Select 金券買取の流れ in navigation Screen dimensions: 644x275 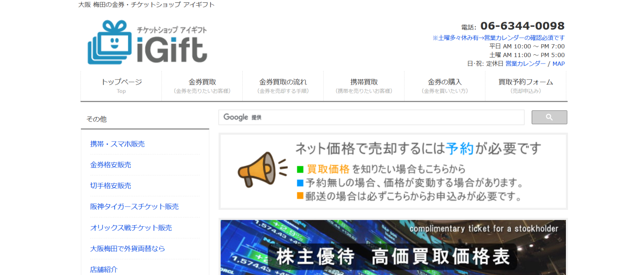point(283,86)
